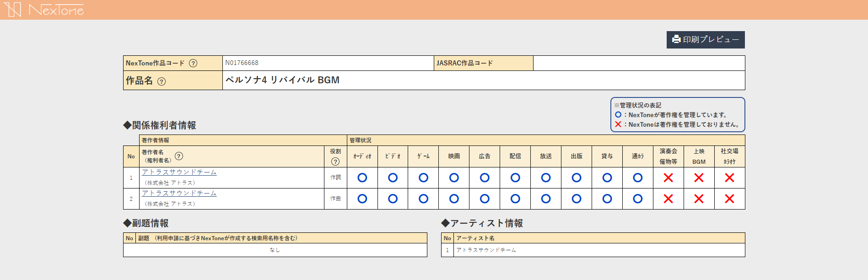The height and width of the screenshot is (280, 868).
Task: Click help icon under 役割 header
Action: click(x=335, y=162)
